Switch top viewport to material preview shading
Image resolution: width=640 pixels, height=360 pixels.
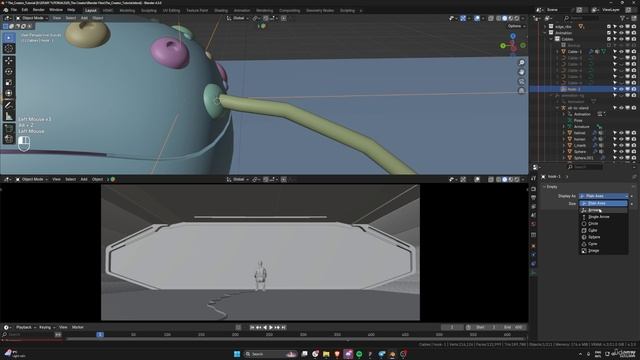511,18
